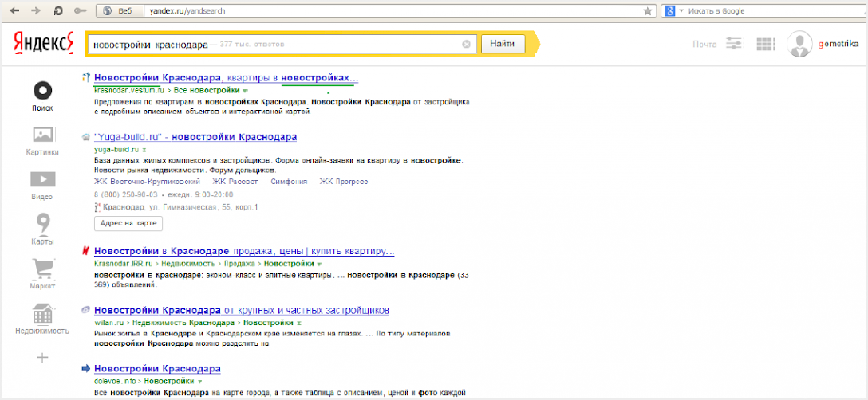868x400 pixels.
Task: Open '"Yuga-build.ru" - новостройки Краснодара' result
Action: coord(195,137)
